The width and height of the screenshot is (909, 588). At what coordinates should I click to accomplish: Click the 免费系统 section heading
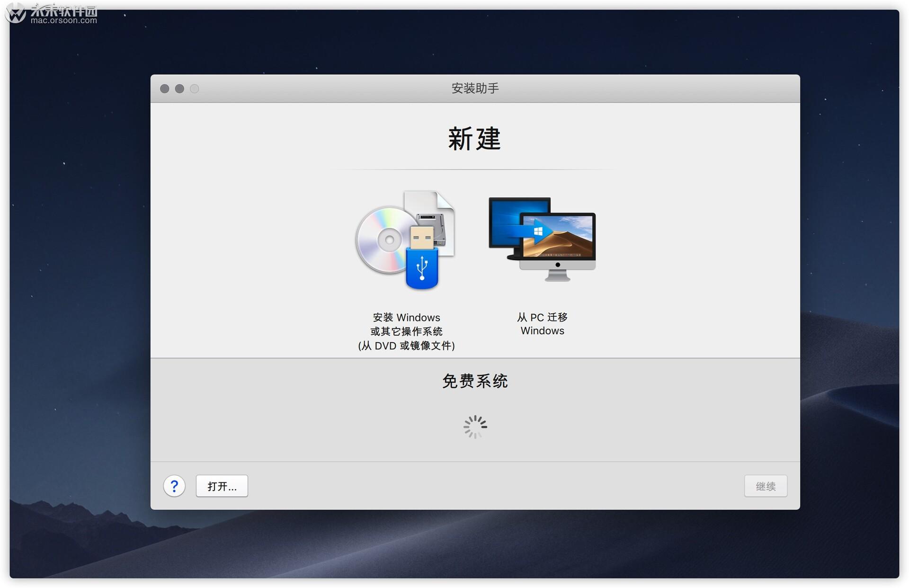(475, 381)
